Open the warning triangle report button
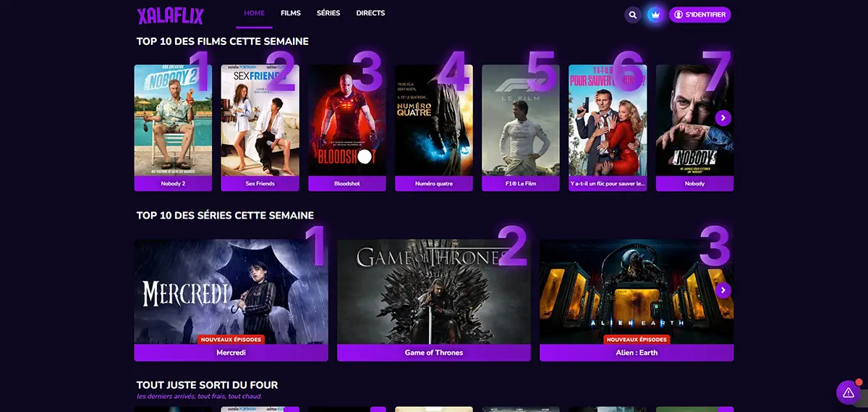 (848, 392)
